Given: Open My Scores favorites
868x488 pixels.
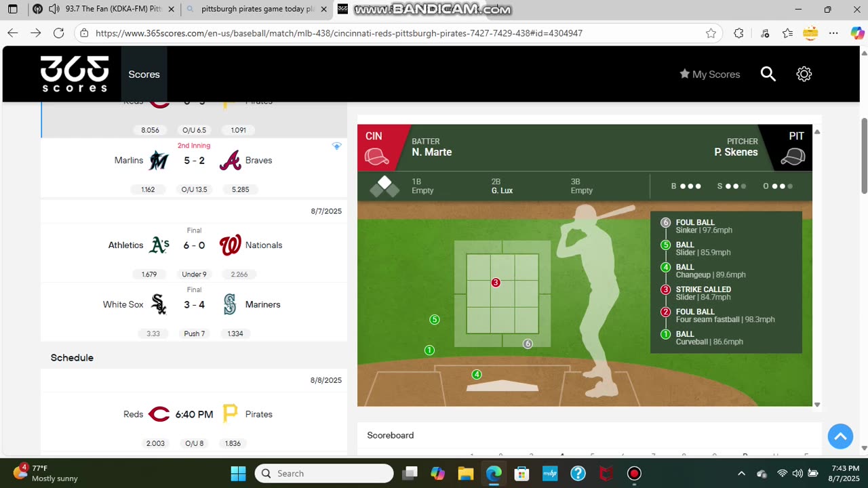Looking at the screenshot, I should click(x=709, y=75).
